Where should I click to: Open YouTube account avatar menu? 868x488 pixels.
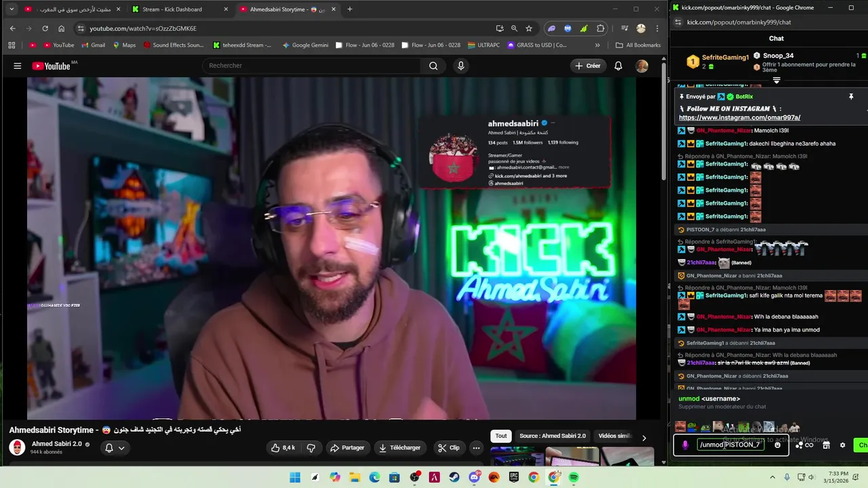[642, 66]
